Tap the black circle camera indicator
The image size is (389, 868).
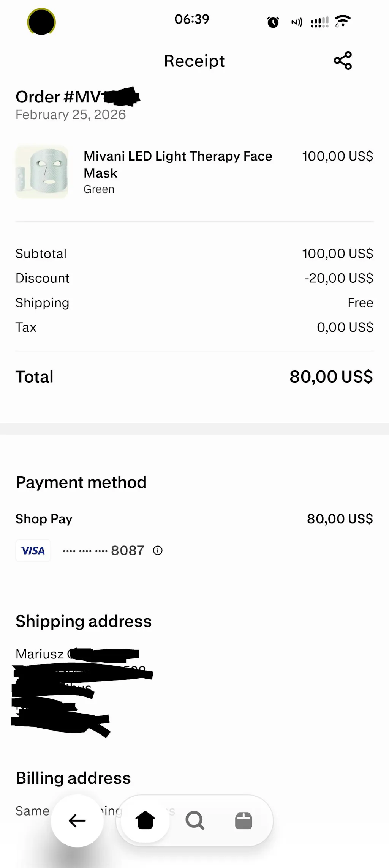click(41, 22)
